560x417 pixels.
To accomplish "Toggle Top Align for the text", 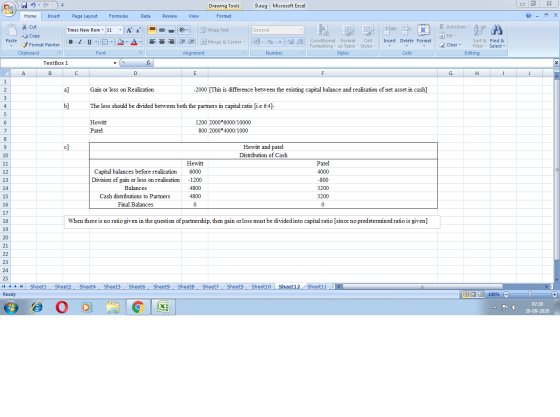I will (x=152, y=30).
